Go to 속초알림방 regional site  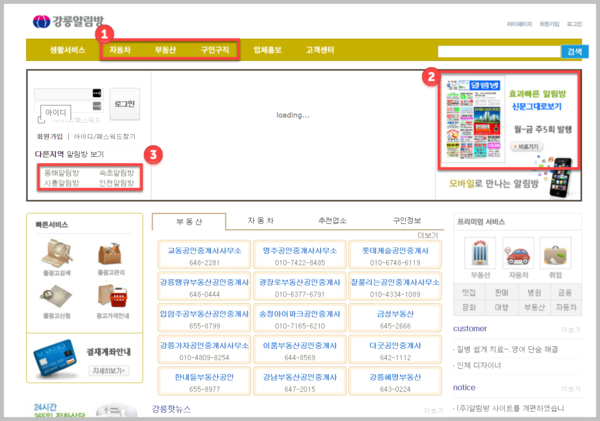[117, 173]
